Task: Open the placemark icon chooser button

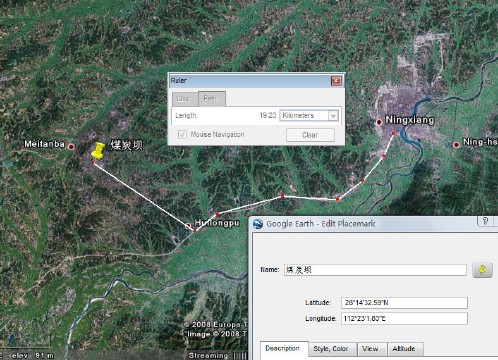Action: point(482,270)
